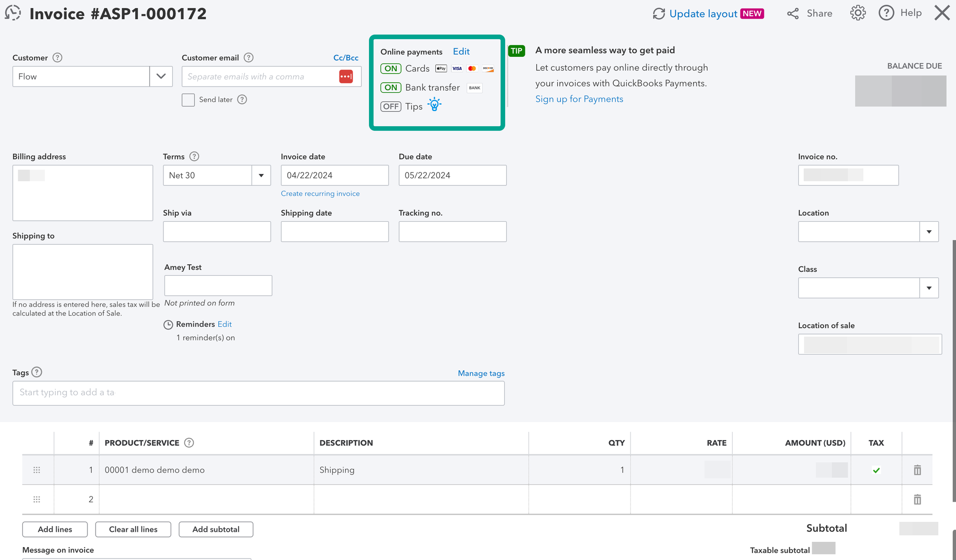This screenshot has width=956, height=560.
Task: Toggle the Cards payment ON switch
Action: pyautogui.click(x=390, y=68)
